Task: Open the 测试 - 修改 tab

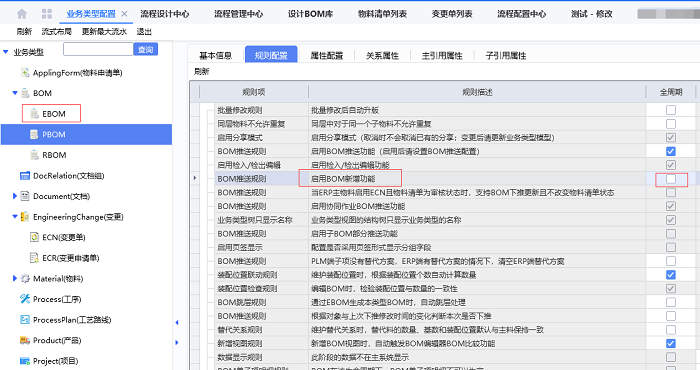Action: pyautogui.click(x=592, y=14)
